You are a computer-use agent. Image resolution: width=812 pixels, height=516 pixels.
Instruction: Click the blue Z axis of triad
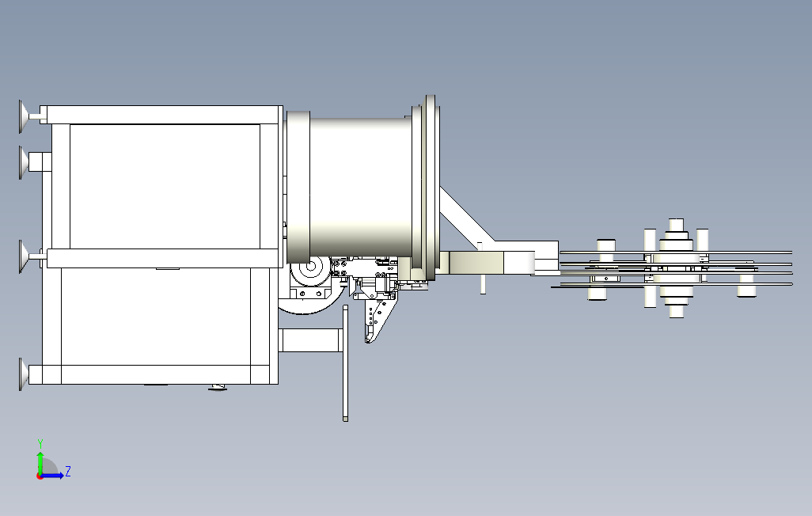point(53,475)
